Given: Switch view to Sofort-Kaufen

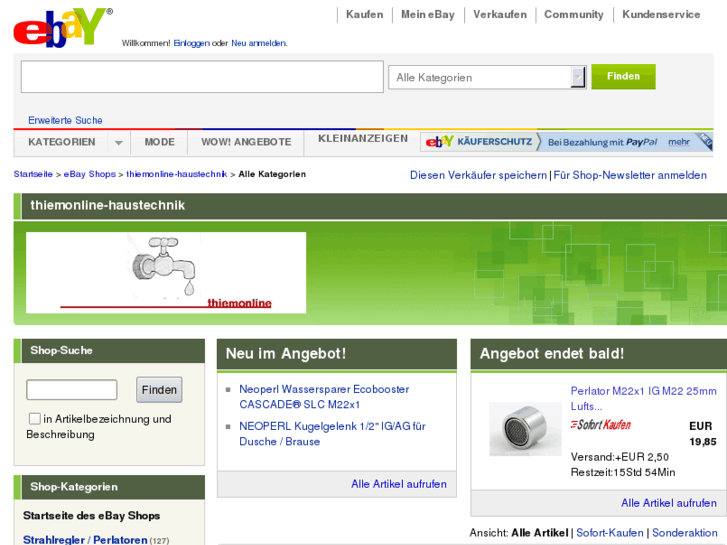Looking at the screenshot, I should click(610, 533).
